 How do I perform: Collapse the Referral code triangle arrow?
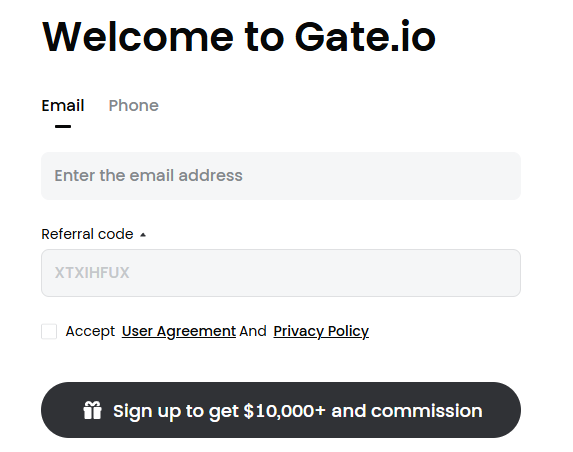click(x=143, y=235)
